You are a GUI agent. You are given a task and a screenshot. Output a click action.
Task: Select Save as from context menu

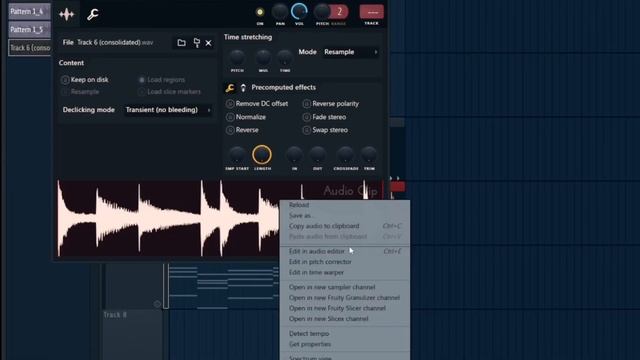[x=345, y=216]
